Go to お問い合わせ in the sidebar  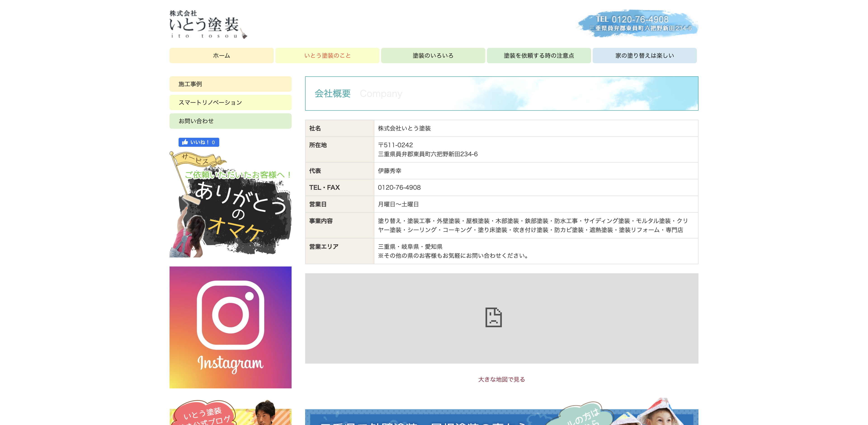tap(231, 121)
